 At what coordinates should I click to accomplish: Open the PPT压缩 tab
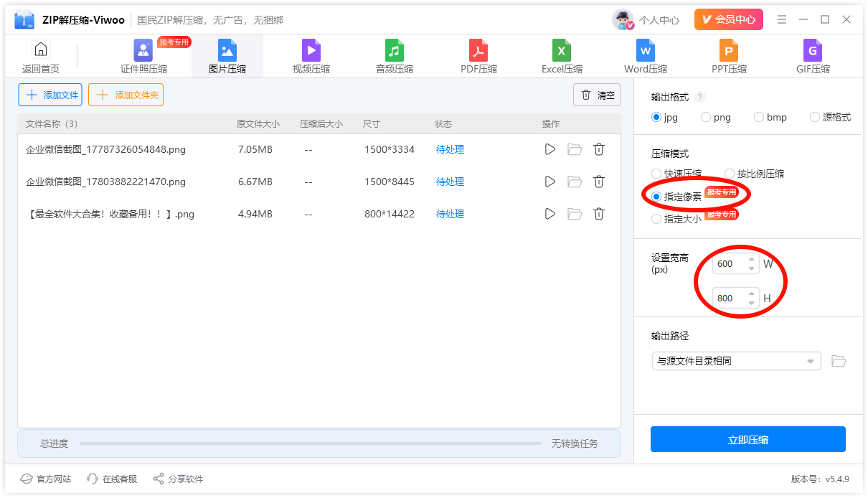pos(729,57)
